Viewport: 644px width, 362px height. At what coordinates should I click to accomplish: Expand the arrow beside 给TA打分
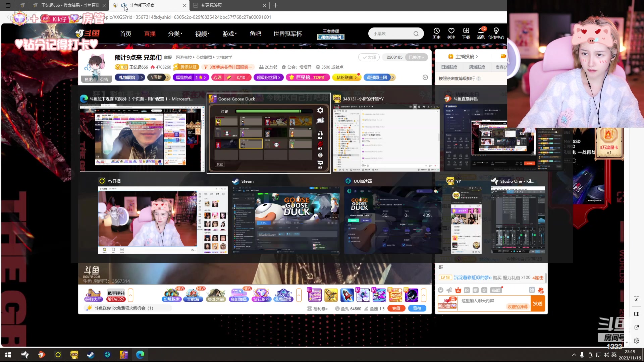coord(130,295)
